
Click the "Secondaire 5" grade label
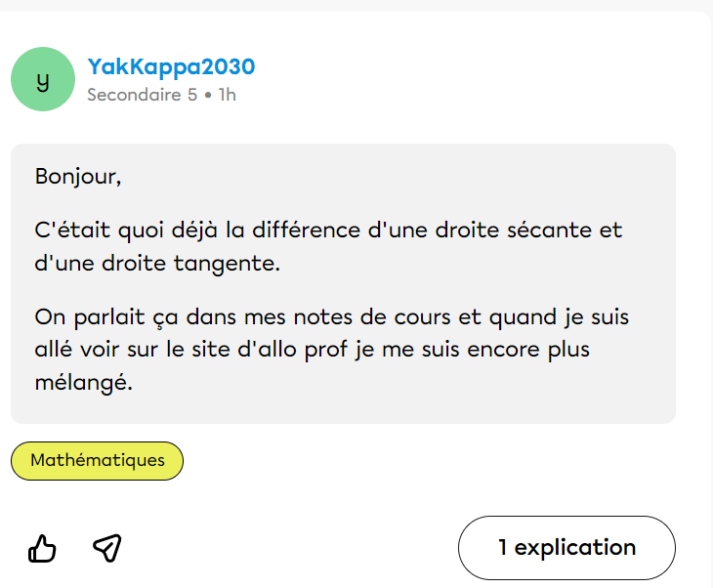tap(142, 95)
